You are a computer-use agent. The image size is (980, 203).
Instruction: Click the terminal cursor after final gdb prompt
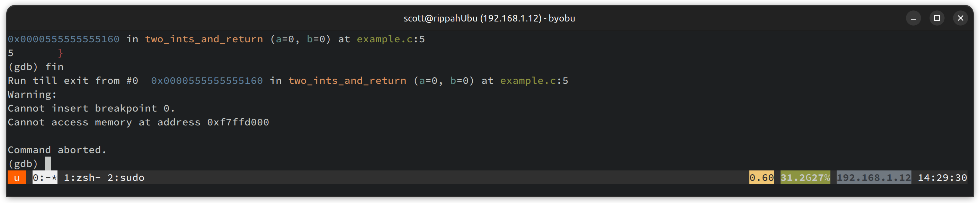[x=48, y=164]
